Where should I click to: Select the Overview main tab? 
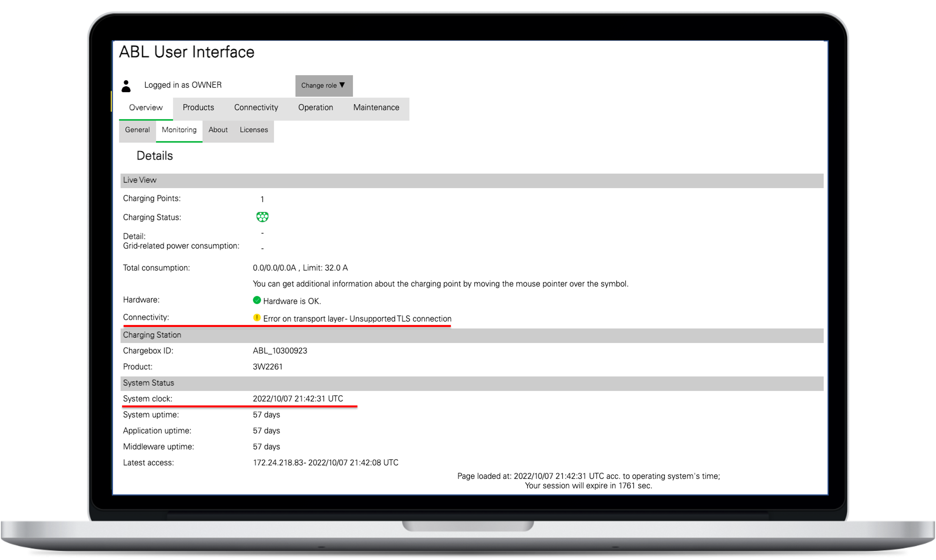[x=146, y=107]
